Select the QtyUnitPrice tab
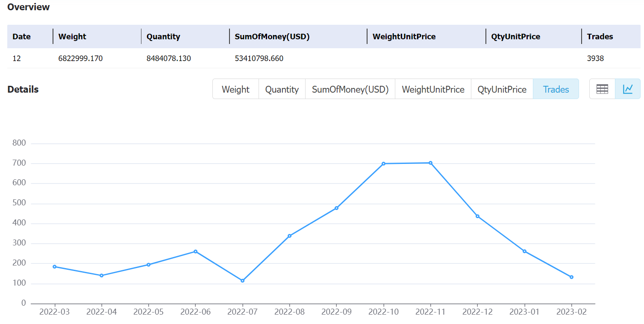The width and height of the screenshot is (644, 324). point(502,89)
